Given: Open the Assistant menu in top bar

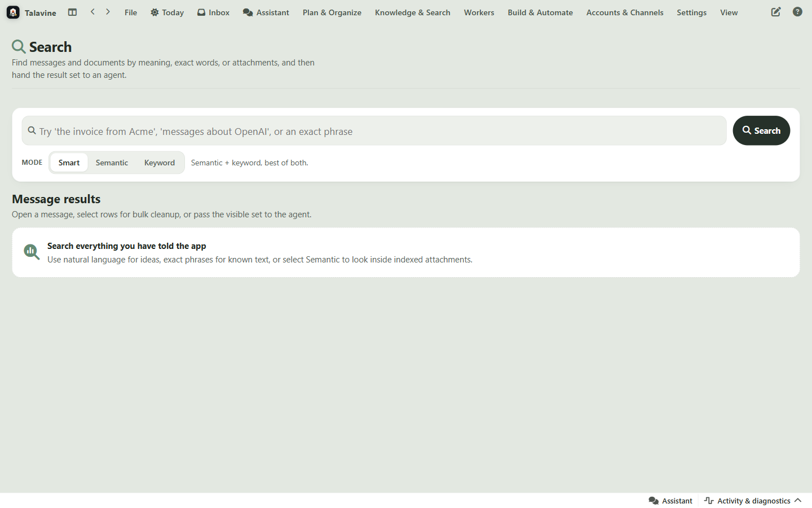Looking at the screenshot, I should [266, 12].
